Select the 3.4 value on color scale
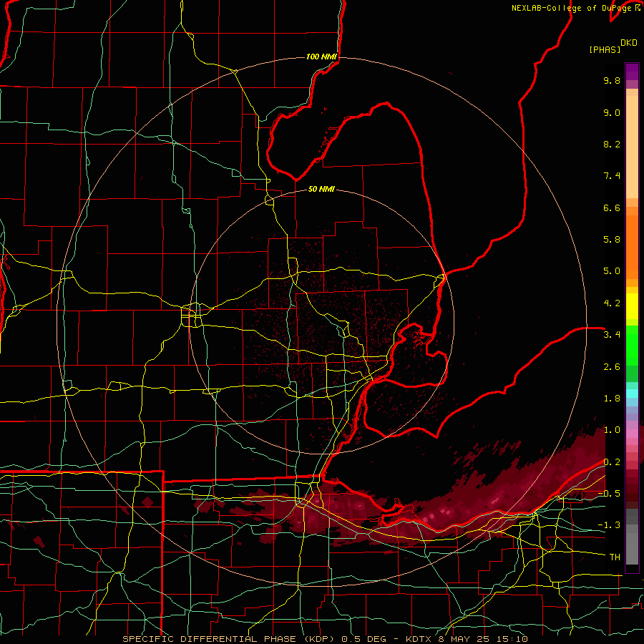 tap(612, 335)
